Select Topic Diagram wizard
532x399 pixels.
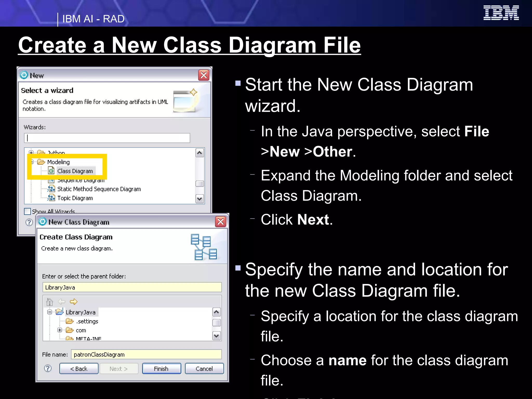click(75, 198)
